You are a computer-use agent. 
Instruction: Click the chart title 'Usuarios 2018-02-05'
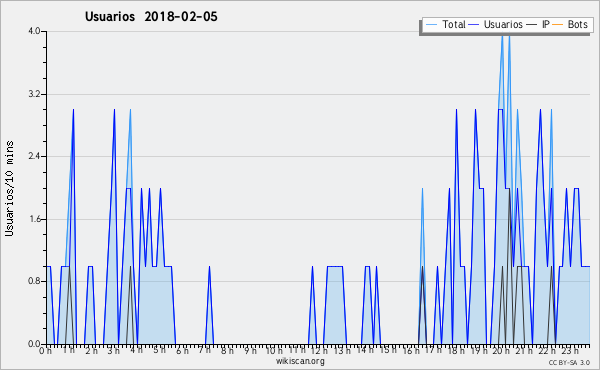click(151, 17)
